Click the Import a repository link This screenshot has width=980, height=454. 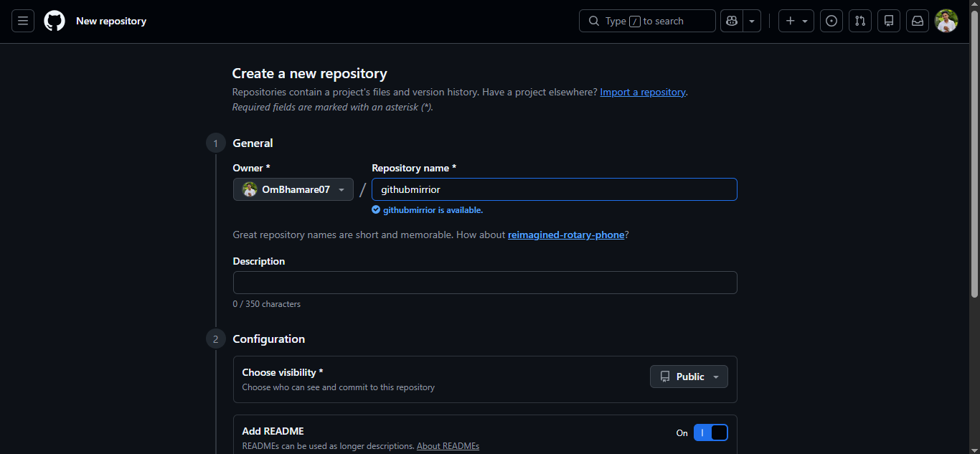coord(643,92)
